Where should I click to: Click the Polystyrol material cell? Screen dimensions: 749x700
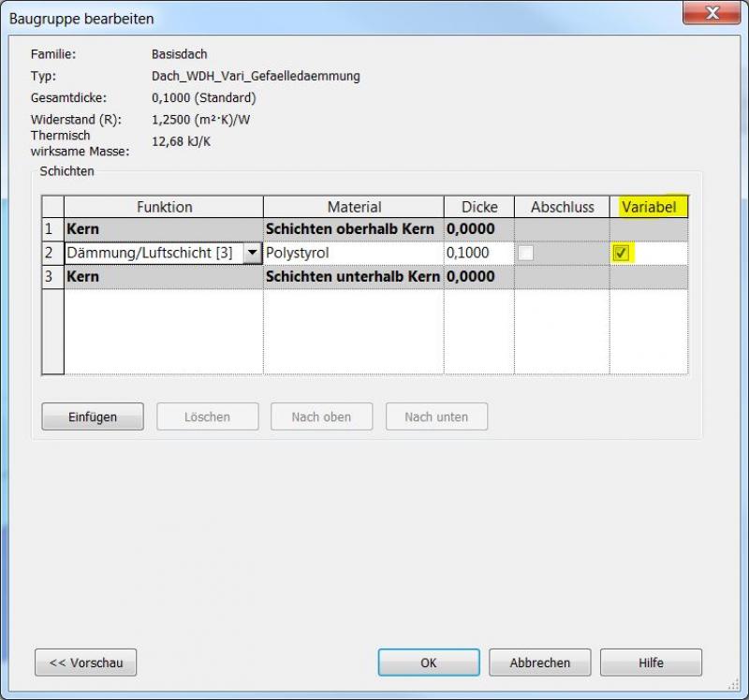[x=353, y=253]
